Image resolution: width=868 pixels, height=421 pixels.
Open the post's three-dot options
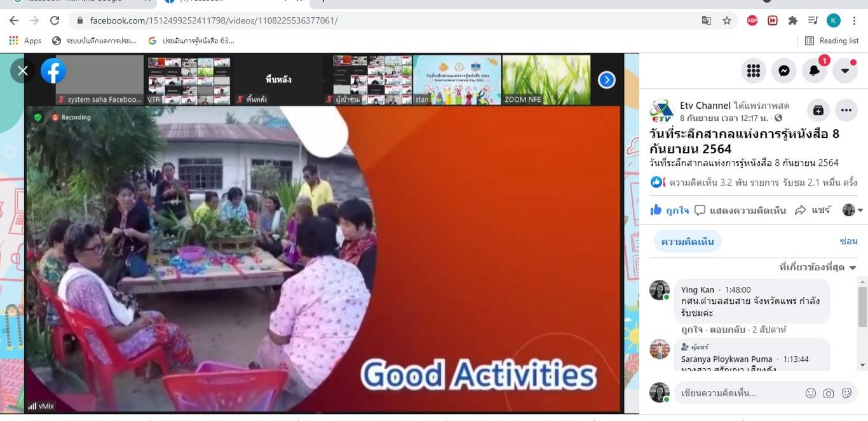pos(846,110)
